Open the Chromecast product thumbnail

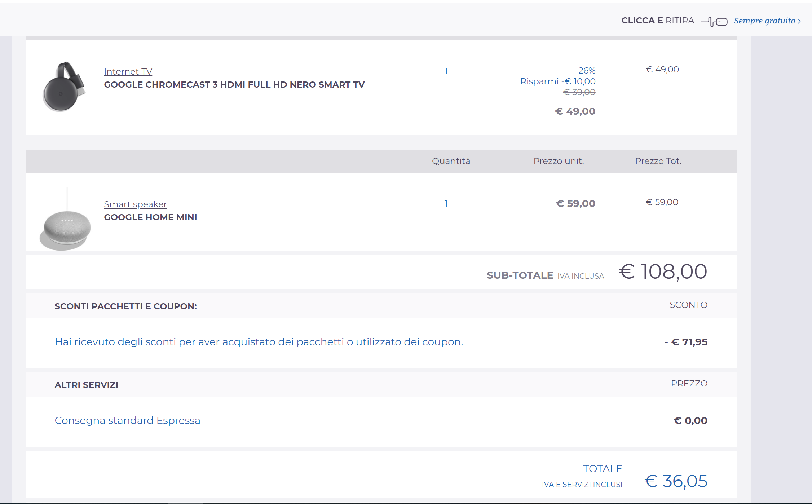(x=64, y=87)
